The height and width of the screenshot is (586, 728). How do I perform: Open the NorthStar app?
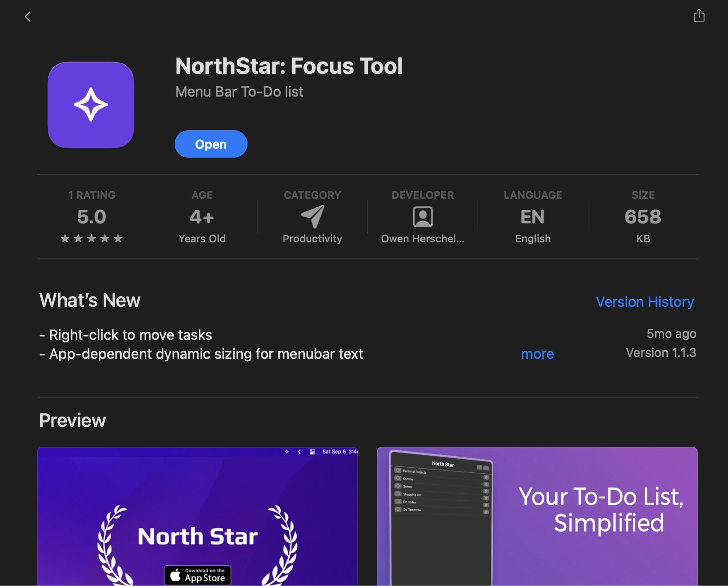pyautogui.click(x=211, y=144)
